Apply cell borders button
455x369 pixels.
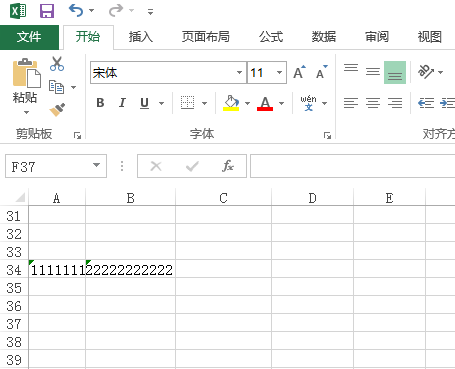click(187, 103)
